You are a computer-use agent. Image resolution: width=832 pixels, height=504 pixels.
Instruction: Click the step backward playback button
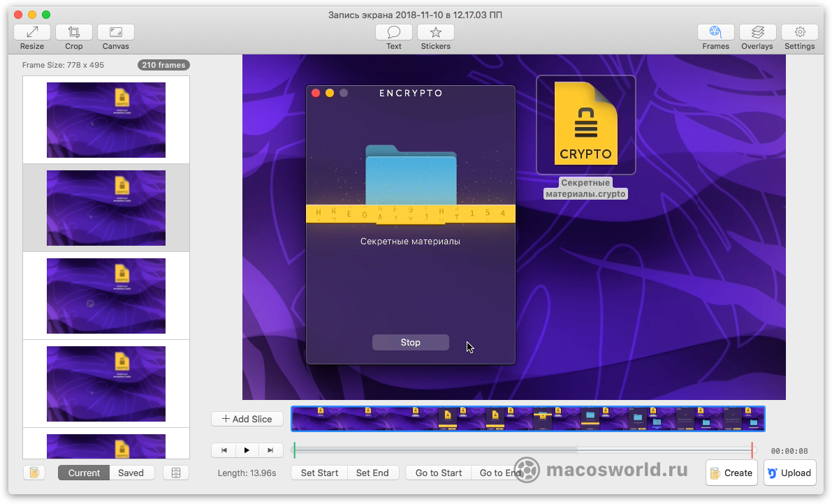(x=224, y=450)
